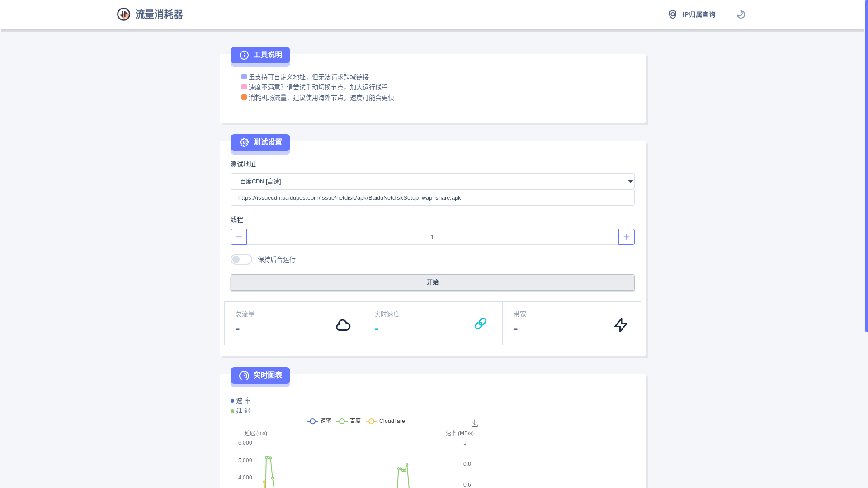Click the 总流量 label
The image size is (868, 488).
click(x=245, y=314)
